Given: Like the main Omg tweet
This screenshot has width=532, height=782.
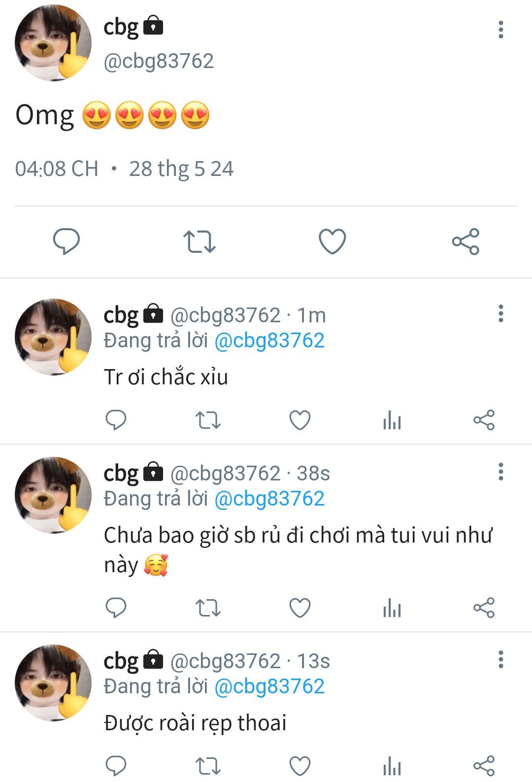Looking at the screenshot, I should point(332,241).
